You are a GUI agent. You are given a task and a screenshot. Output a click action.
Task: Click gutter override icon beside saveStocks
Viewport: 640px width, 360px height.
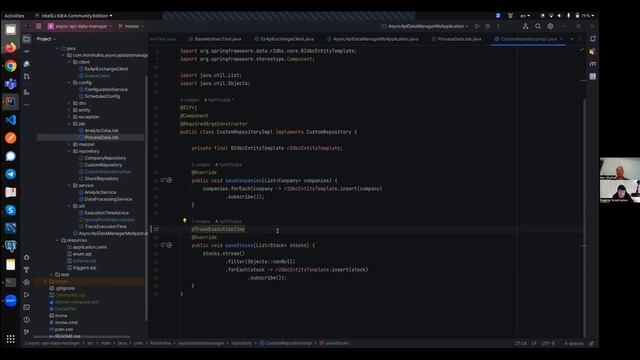coord(162,245)
